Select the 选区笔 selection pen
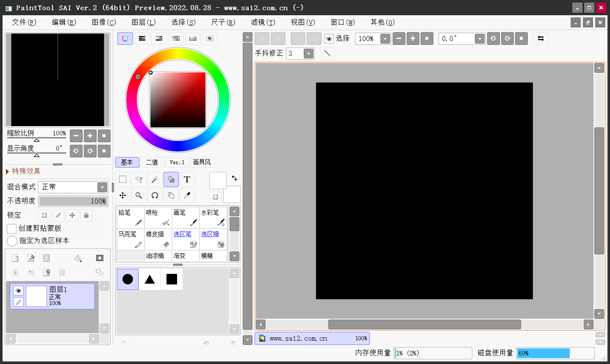 click(185, 239)
